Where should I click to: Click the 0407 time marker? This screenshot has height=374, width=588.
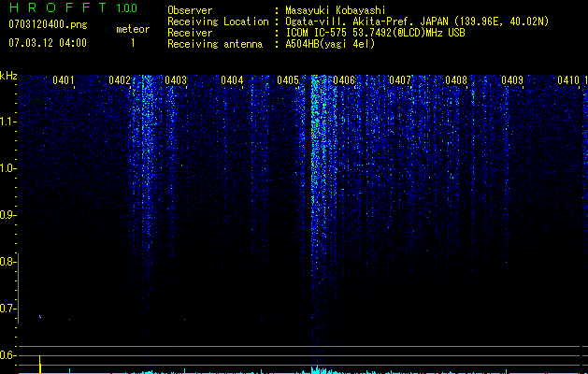point(400,80)
